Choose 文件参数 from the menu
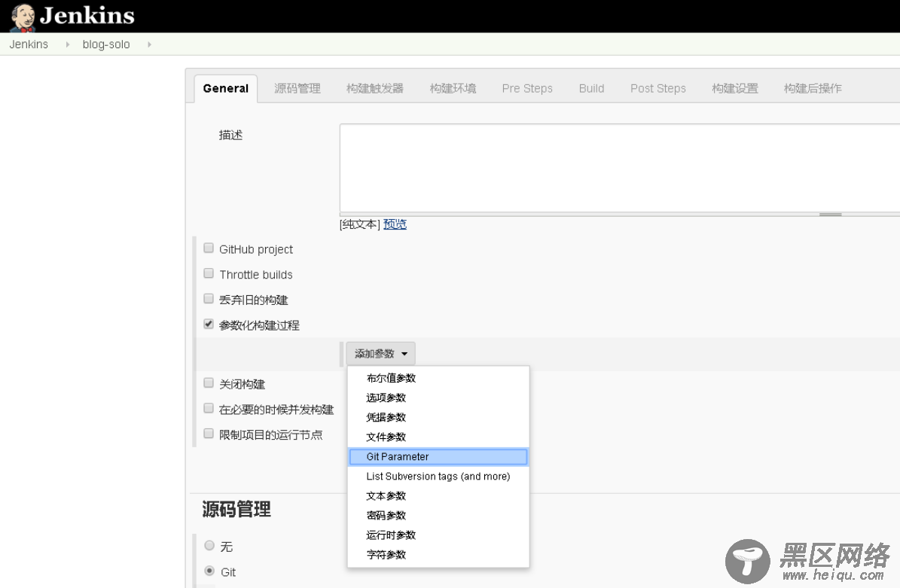 click(x=438, y=437)
